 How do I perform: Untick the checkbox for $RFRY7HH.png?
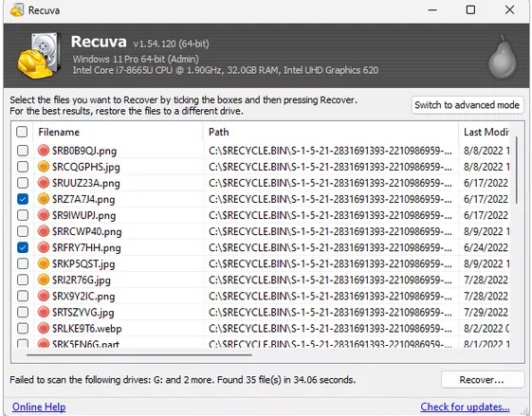pos(23,247)
